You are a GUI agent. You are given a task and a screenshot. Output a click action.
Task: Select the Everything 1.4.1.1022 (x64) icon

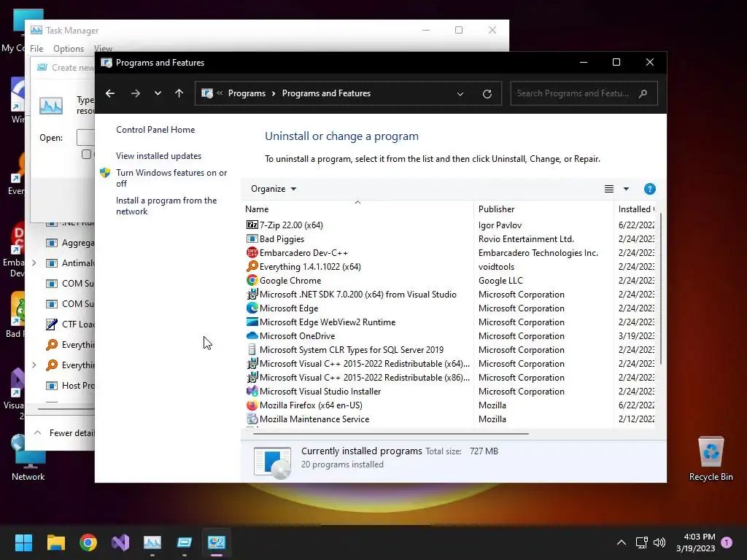pyautogui.click(x=252, y=266)
